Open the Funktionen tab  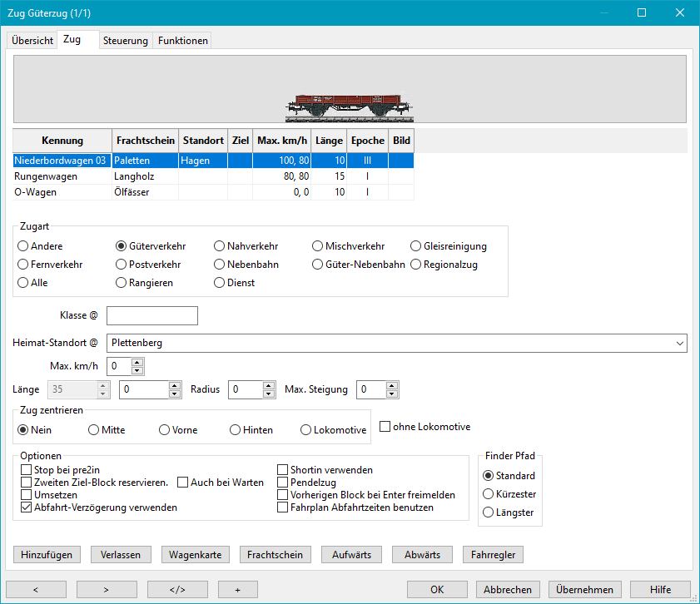click(182, 41)
